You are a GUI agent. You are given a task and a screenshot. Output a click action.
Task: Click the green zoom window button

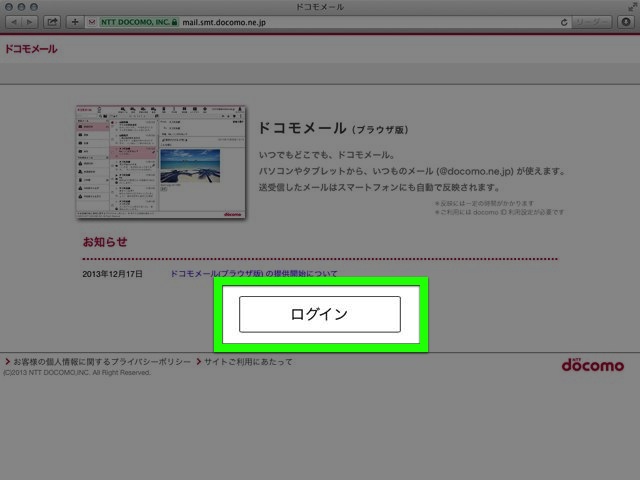pyautogui.click(x=34, y=7)
